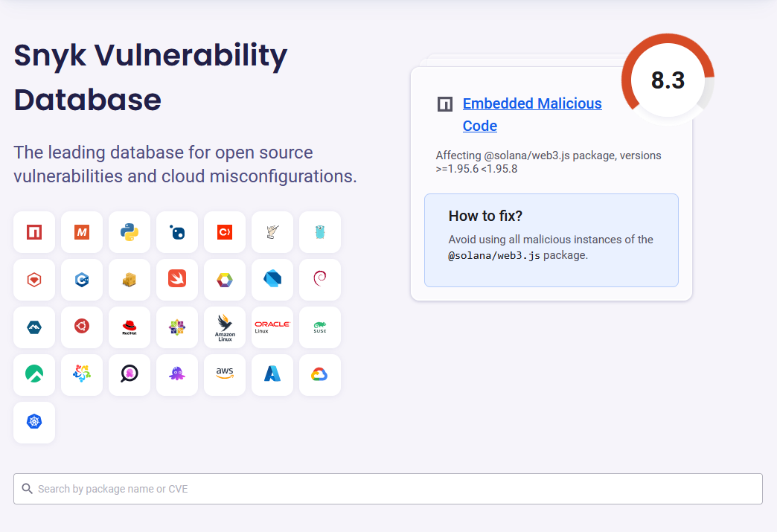777x532 pixels.
Task: Open the Rocky Linux green mountain tile
Action: pyautogui.click(x=34, y=374)
